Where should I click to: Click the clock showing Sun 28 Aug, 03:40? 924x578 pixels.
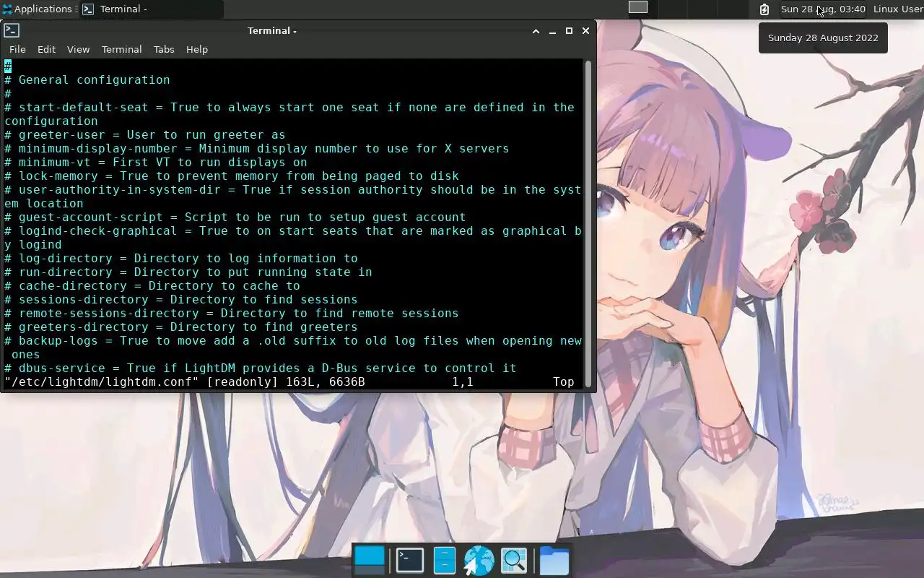coord(823,9)
